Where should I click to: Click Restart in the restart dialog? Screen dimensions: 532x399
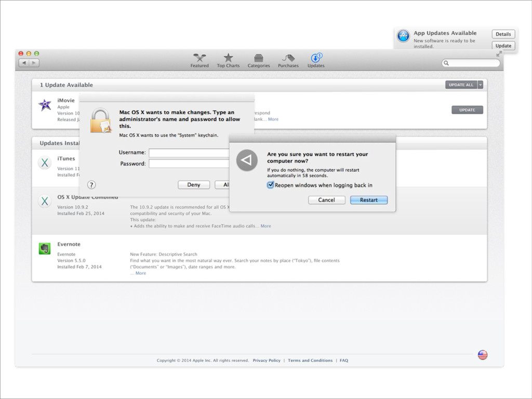(x=369, y=200)
